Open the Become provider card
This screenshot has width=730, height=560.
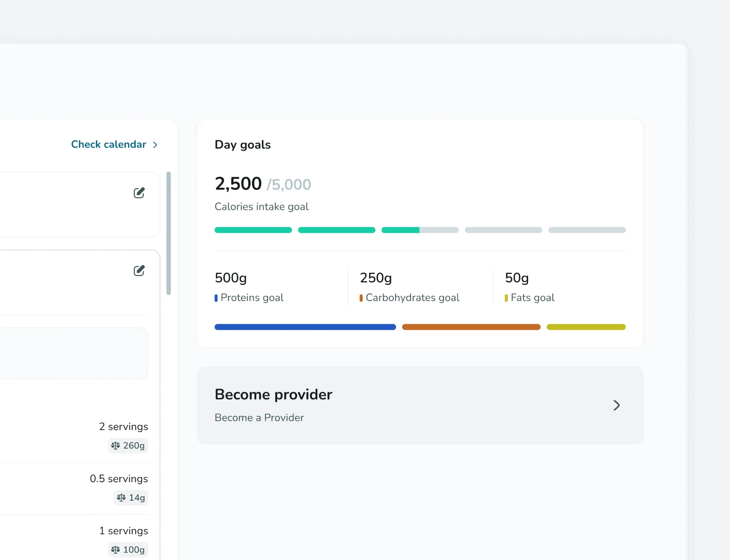(x=420, y=405)
